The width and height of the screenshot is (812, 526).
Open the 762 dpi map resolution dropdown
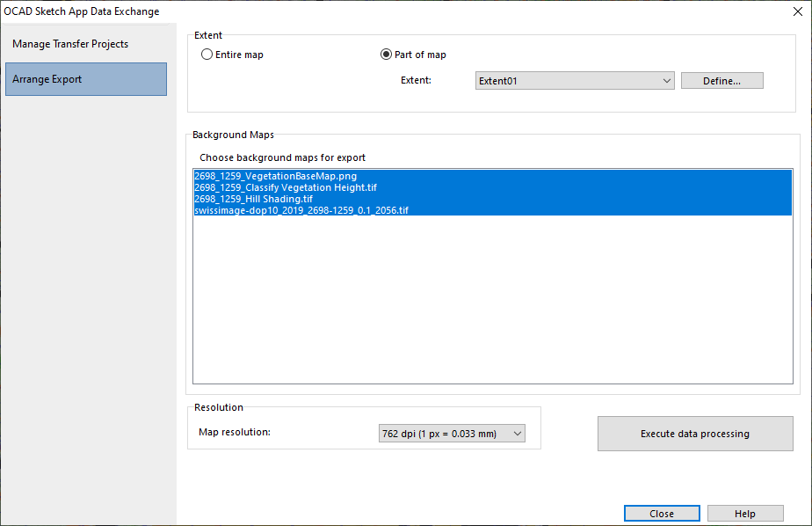pos(452,434)
